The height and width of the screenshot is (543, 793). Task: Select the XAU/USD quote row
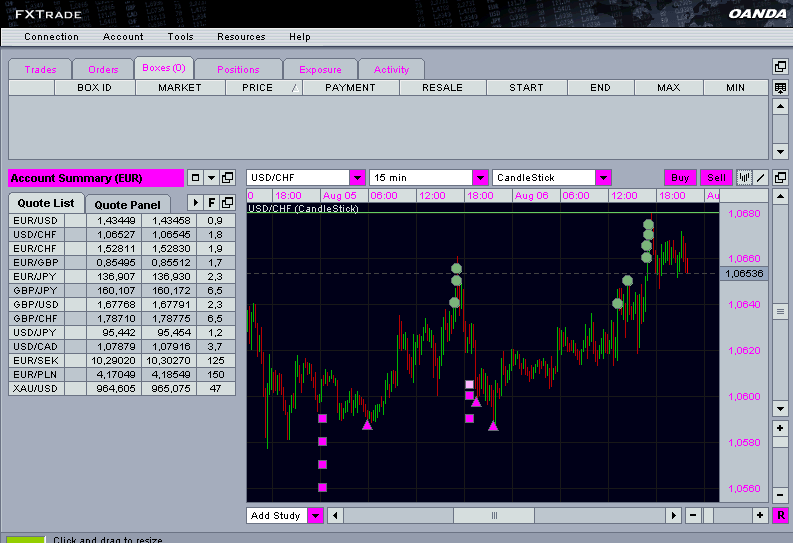click(x=122, y=388)
